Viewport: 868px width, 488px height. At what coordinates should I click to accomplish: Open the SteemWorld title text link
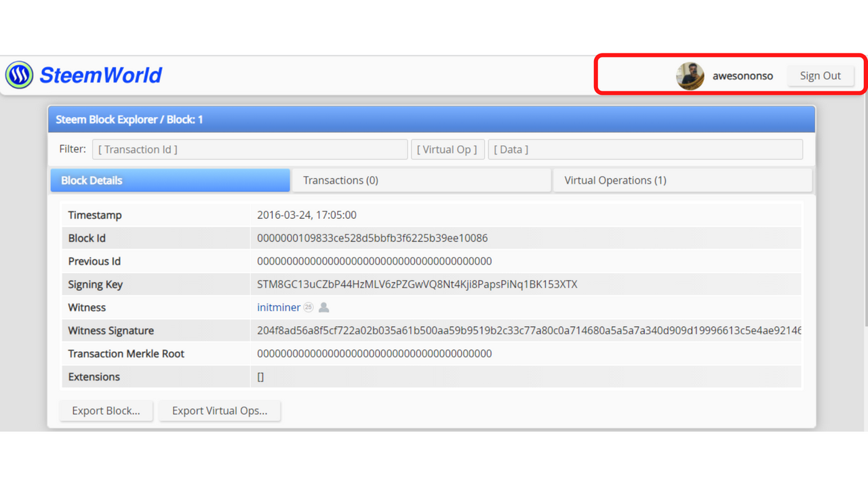(100, 75)
